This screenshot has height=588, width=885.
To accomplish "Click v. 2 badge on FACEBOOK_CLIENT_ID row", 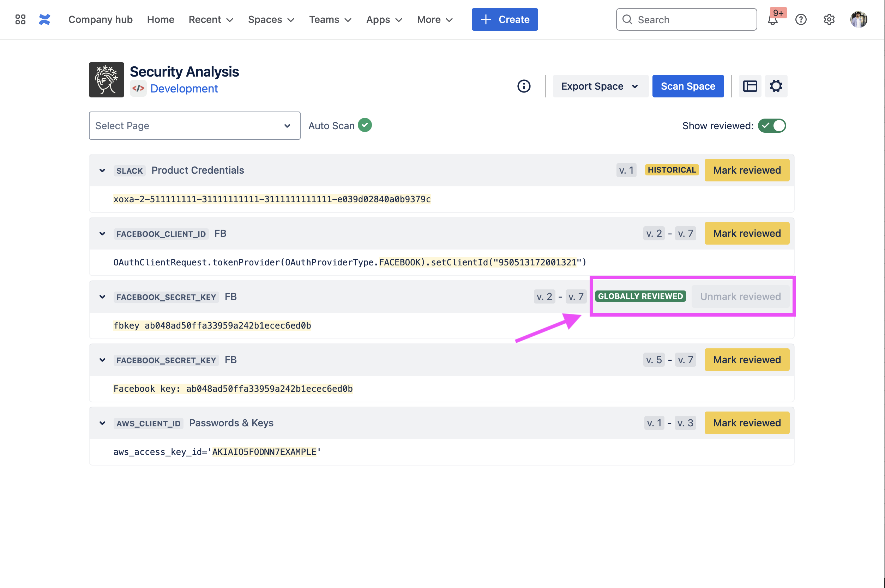I will pyautogui.click(x=654, y=234).
